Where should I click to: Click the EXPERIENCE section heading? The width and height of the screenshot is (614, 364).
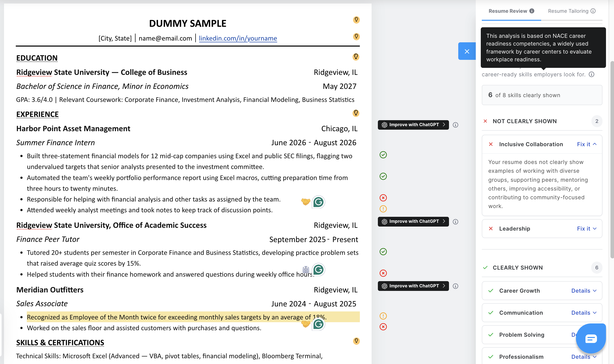(x=37, y=114)
